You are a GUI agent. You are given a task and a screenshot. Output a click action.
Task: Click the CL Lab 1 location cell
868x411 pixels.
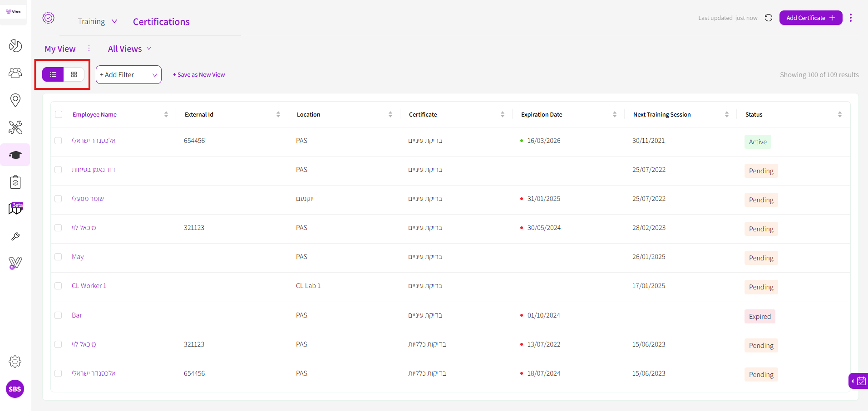coord(308,286)
